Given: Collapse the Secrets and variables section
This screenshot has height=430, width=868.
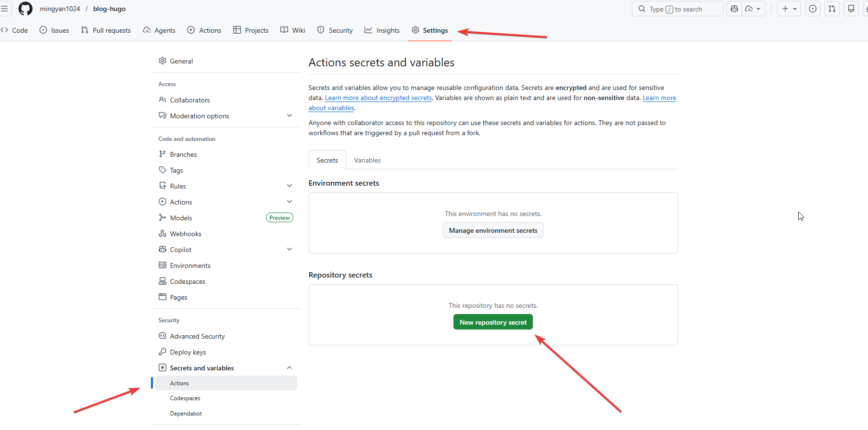Looking at the screenshot, I should pyautogui.click(x=289, y=368).
